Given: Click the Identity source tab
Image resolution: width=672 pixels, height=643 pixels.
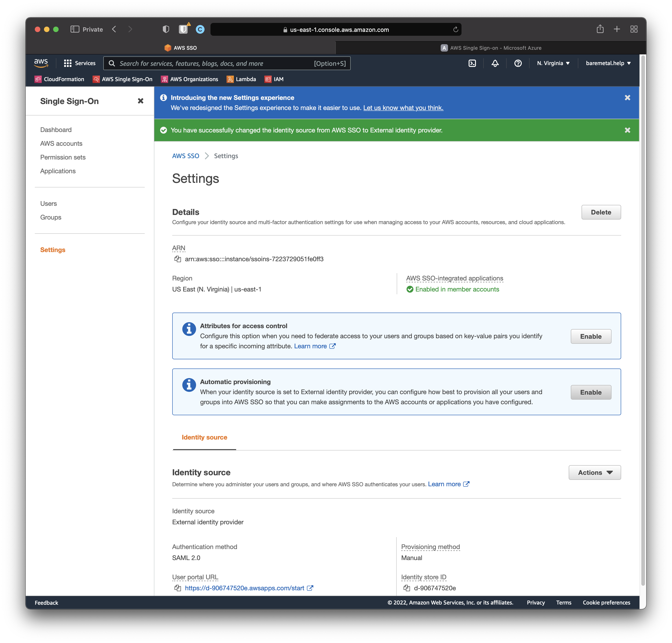Looking at the screenshot, I should click(x=205, y=437).
